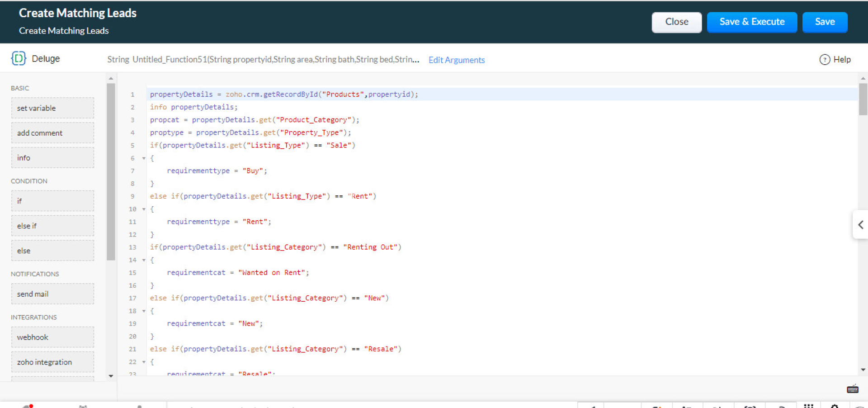Open the Edit Arguments link
Screen dimensions: 868x408
pyautogui.click(x=456, y=60)
